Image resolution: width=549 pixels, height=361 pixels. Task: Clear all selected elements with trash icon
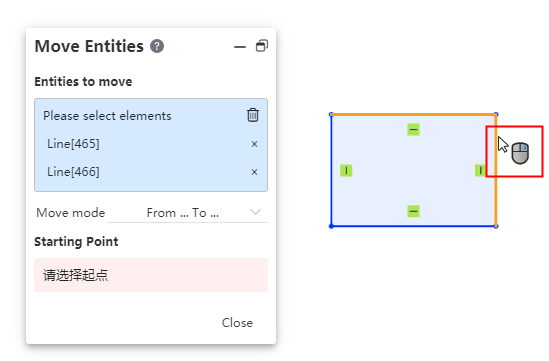coord(253,115)
